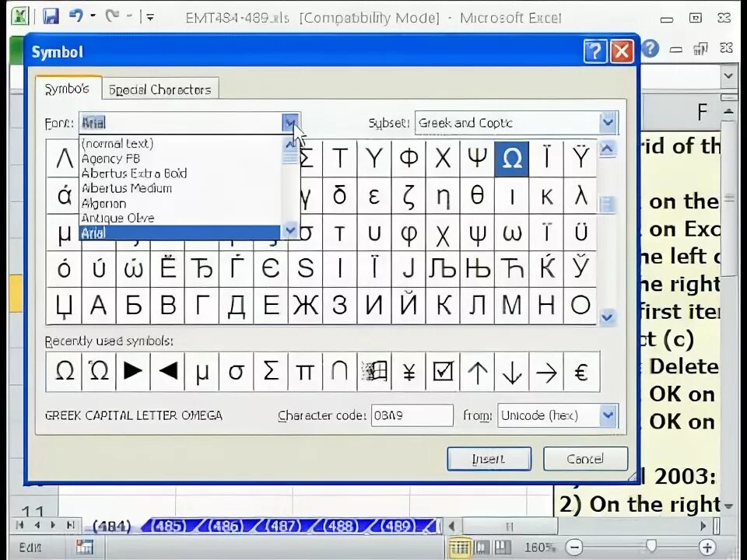Select the capital Psi symbol in grid
This screenshot has width=747, height=560.
click(x=477, y=159)
